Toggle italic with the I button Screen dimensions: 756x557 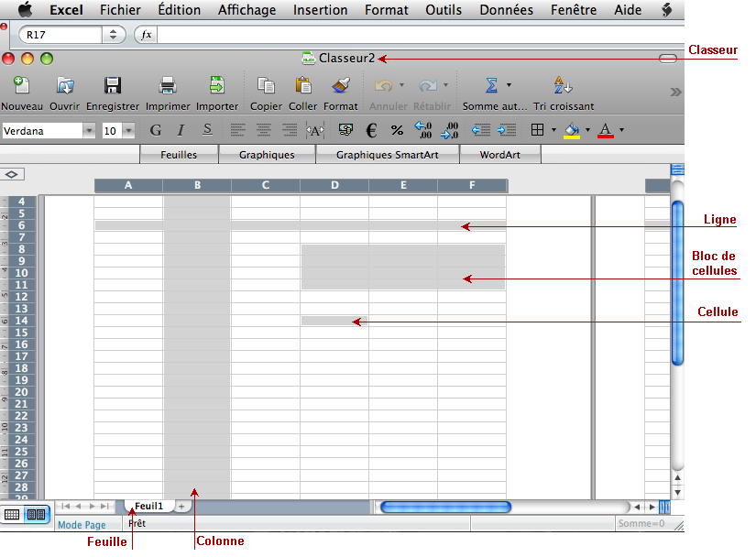click(181, 130)
